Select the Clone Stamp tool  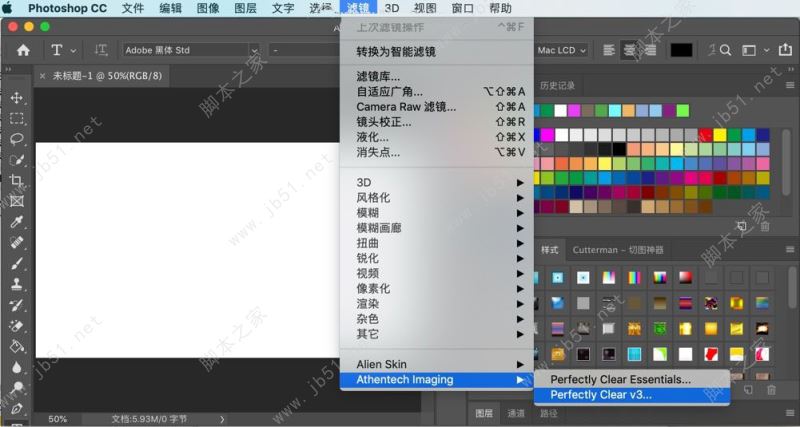click(16, 284)
